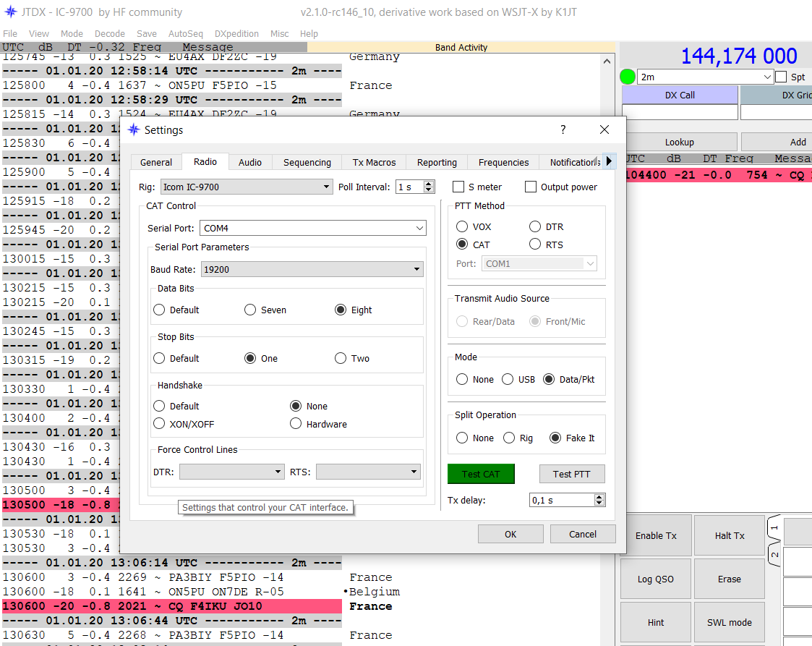Click the Lookup button
812x646 pixels.
[x=680, y=142]
